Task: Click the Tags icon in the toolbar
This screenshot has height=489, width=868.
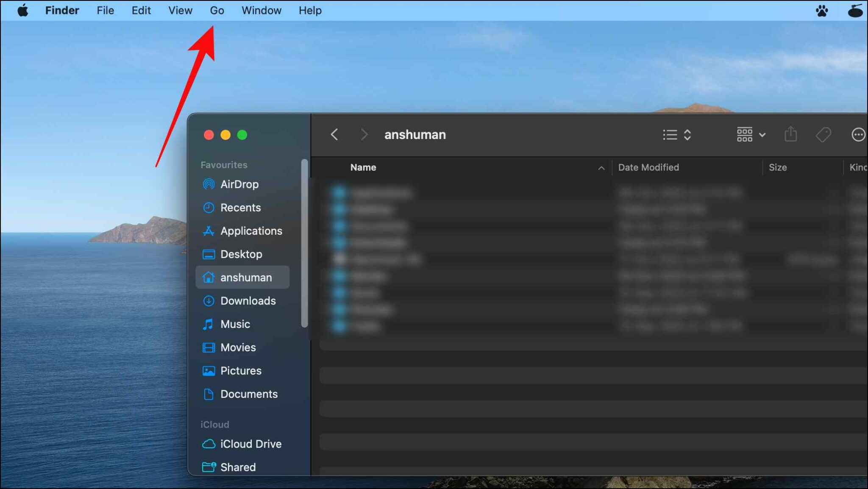Action: click(823, 134)
